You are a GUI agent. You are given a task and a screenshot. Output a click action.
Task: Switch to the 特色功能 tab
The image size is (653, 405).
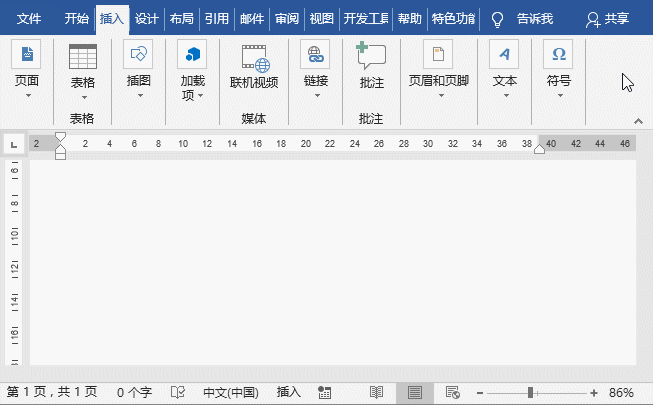click(453, 19)
